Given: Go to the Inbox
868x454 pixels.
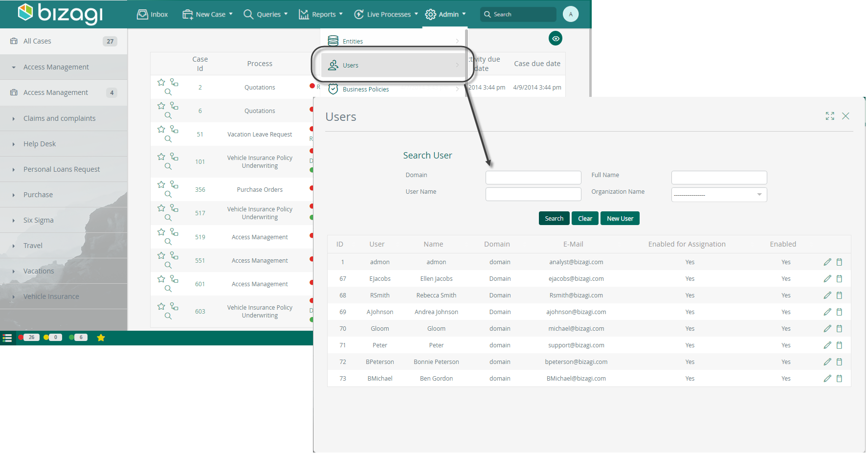Looking at the screenshot, I should [x=153, y=14].
